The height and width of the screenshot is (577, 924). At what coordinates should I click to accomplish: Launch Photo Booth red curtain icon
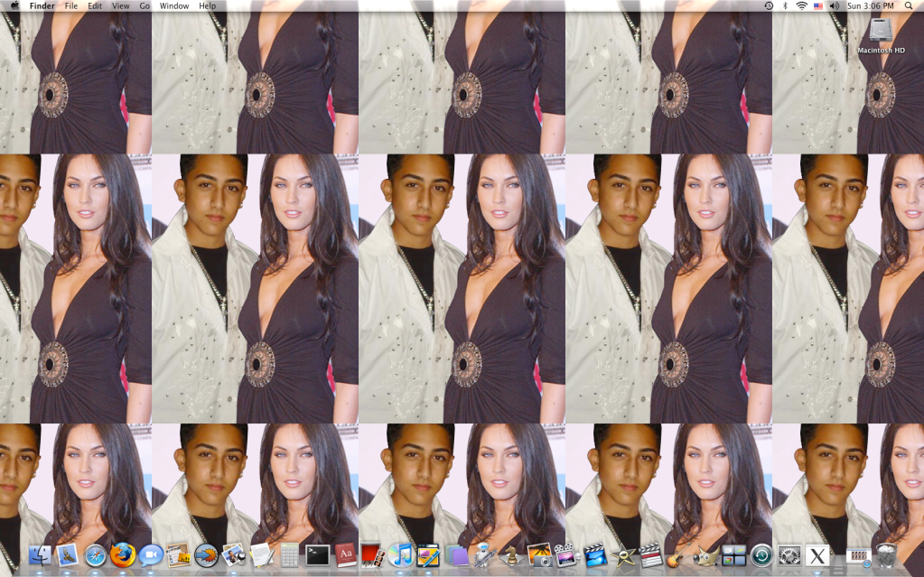(x=372, y=555)
